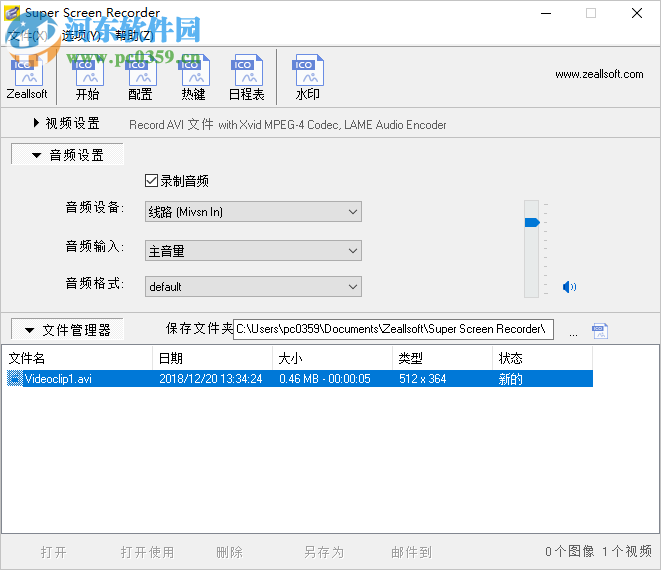
Task: Collapse the 音频设置 section
Action: coord(67,155)
